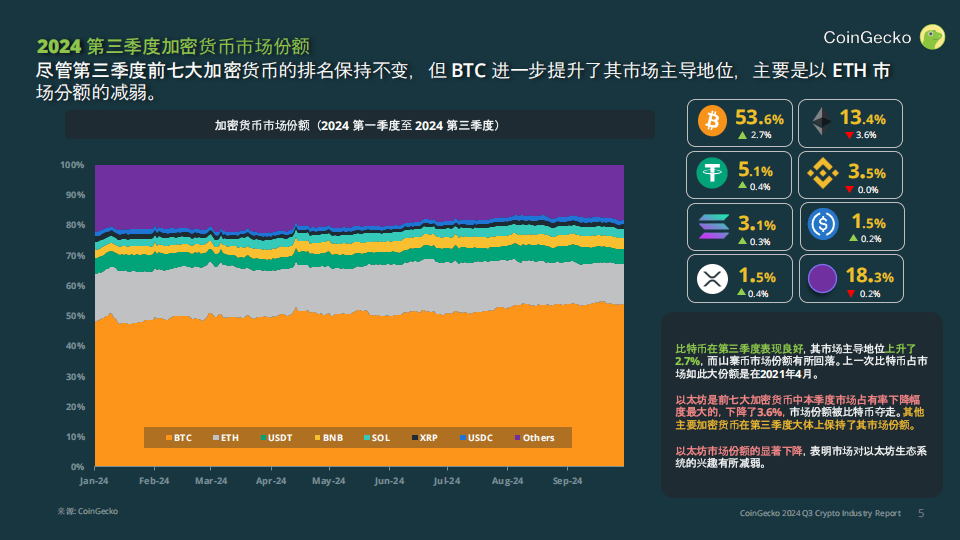Select the green Tether logo icon

click(713, 174)
